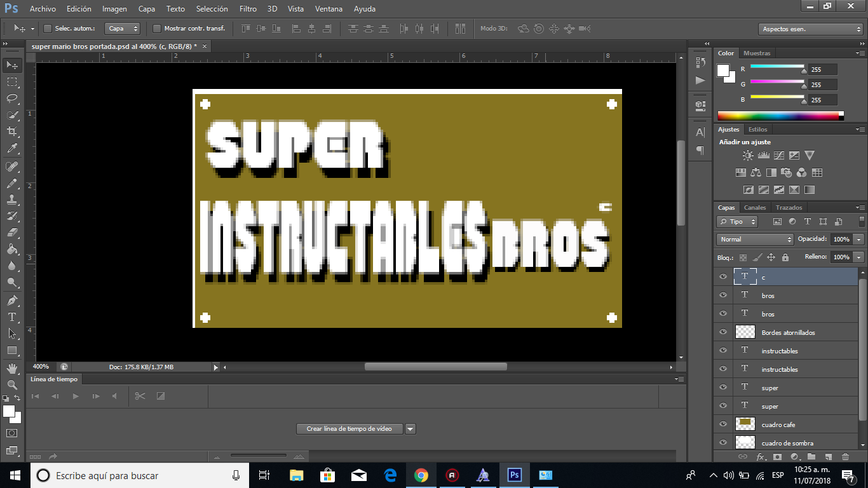The height and width of the screenshot is (488, 868).
Task: Select the Move tool in toolbox
Action: coord(11,65)
